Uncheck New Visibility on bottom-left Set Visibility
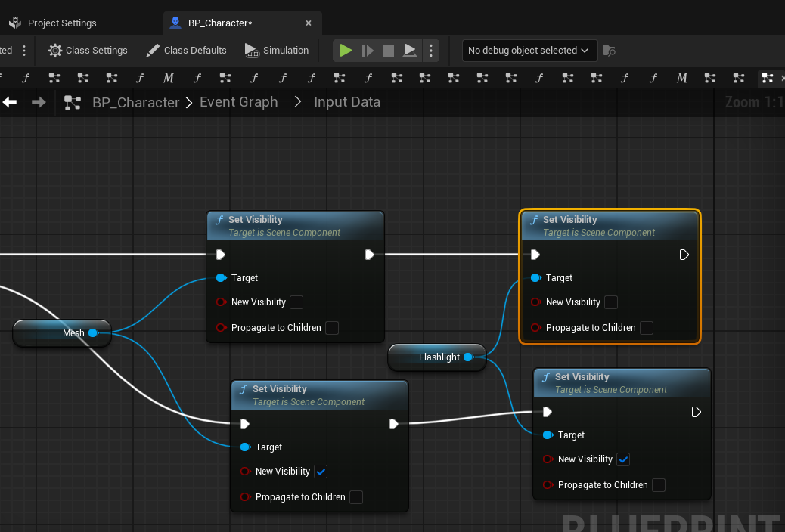 [321, 472]
